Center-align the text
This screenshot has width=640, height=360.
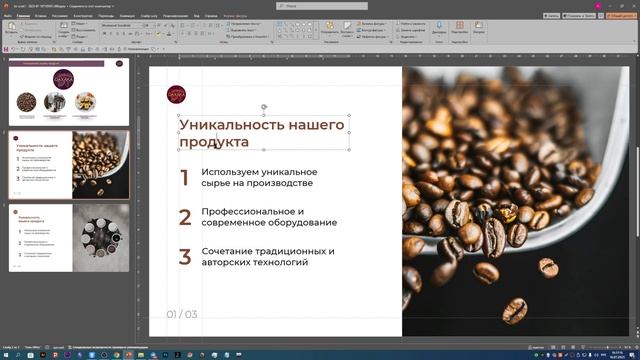coord(189,33)
